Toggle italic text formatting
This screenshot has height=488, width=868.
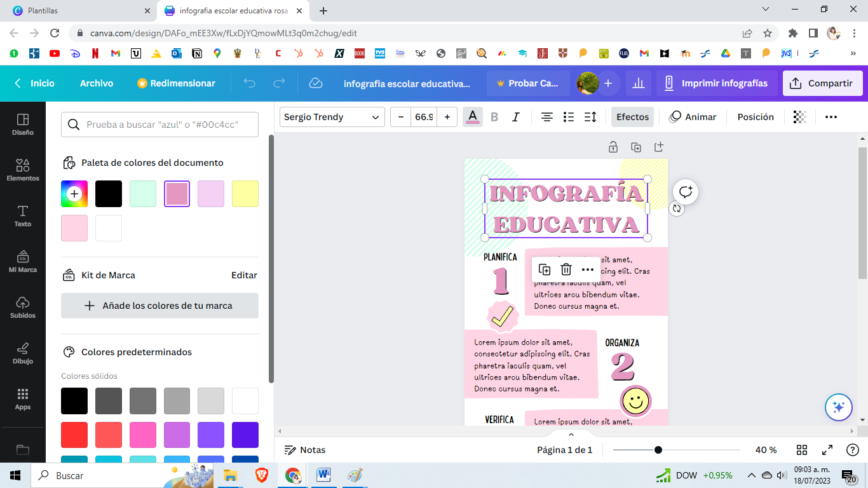click(x=516, y=117)
